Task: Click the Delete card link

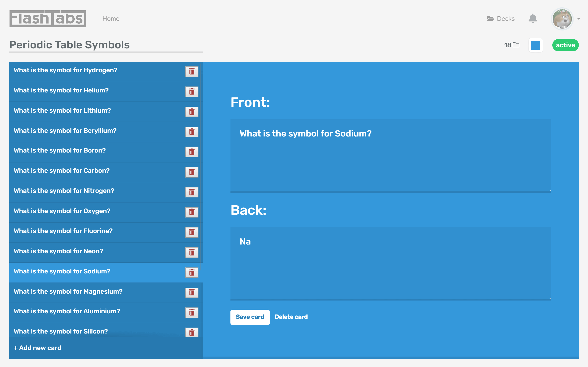Action: (291, 317)
